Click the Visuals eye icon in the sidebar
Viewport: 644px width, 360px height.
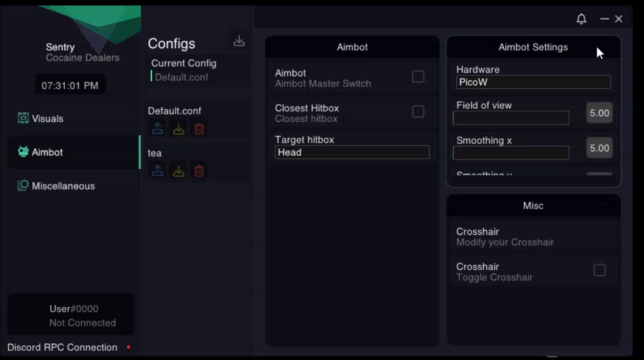[x=23, y=118]
